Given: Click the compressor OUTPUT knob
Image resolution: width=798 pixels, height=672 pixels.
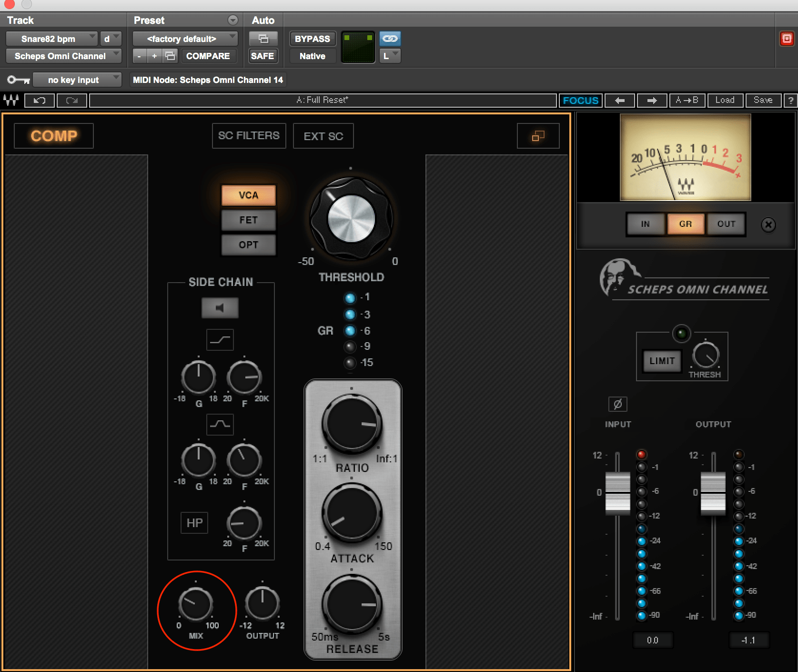Looking at the screenshot, I should pyautogui.click(x=262, y=604).
